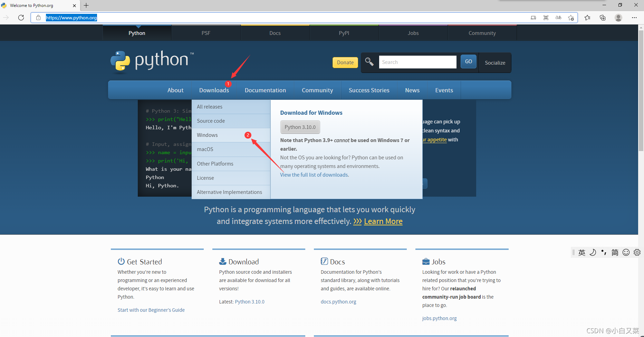The width and height of the screenshot is (644, 337).
Task: Select the Python top tab
Action: click(137, 33)
